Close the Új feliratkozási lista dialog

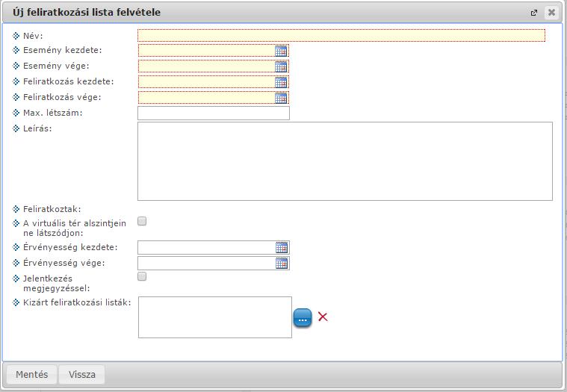click(551, 12)
